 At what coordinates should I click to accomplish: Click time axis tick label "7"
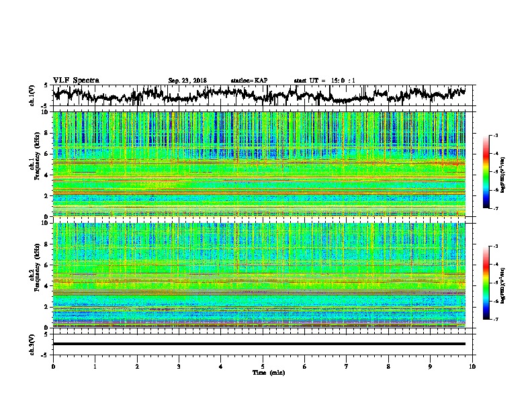point(347,367)
